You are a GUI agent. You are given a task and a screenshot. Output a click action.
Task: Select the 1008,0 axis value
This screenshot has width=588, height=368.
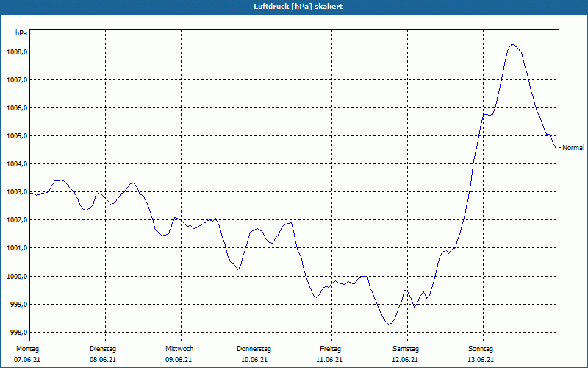click(17, 52)
